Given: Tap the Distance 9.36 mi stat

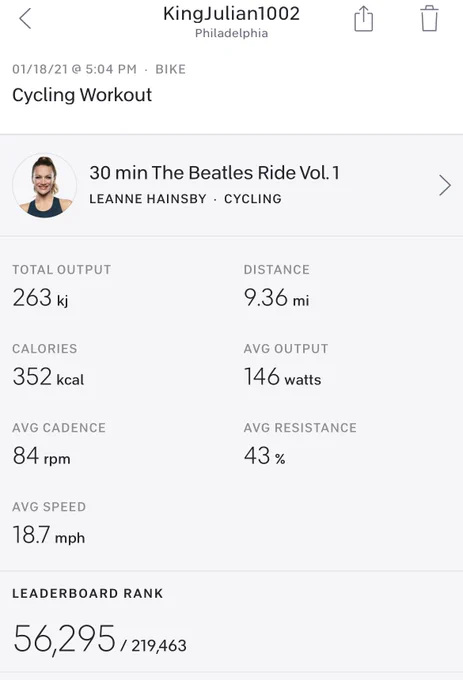Looking at the screenshot, I should tap(277, 286).
